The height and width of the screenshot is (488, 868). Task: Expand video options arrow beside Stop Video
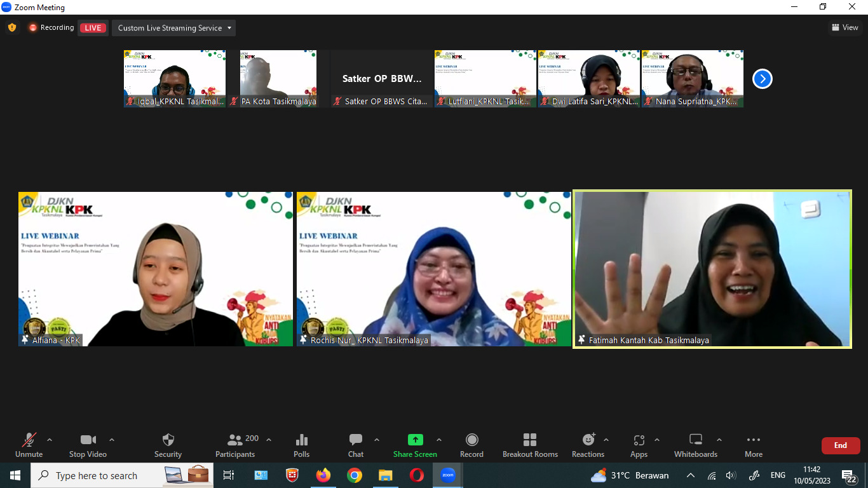pyautogui.click(x=112, y=440)
